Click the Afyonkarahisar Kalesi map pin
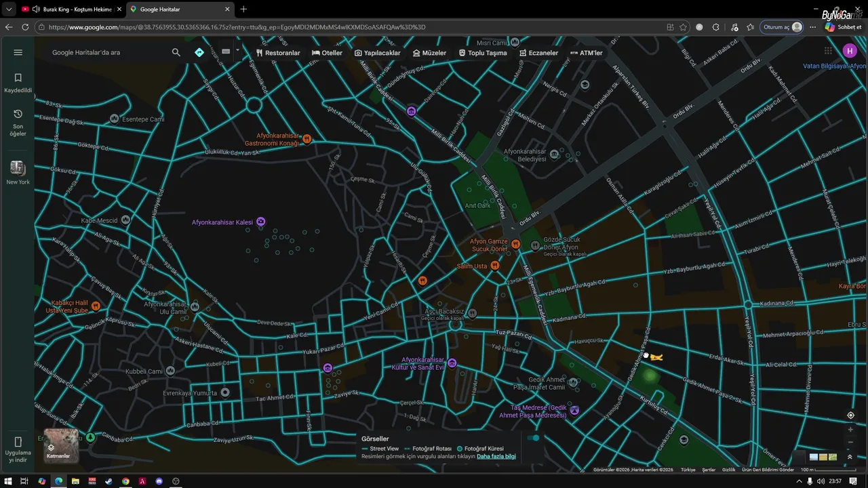The width and height of the screenshot is (868, 488). coord(261,222)
